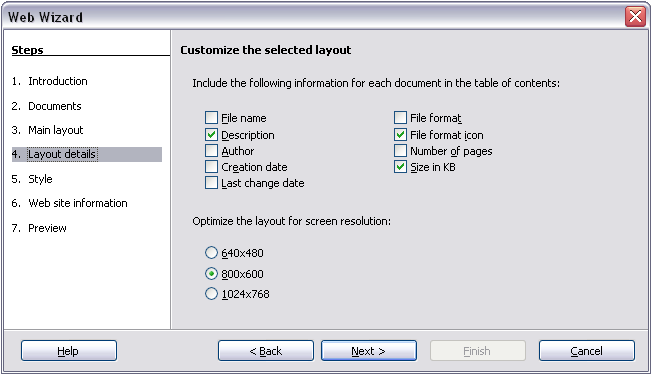This screenshot has width=651, height=375.
Task: Open the Web site information step
Action: [78, 203]
